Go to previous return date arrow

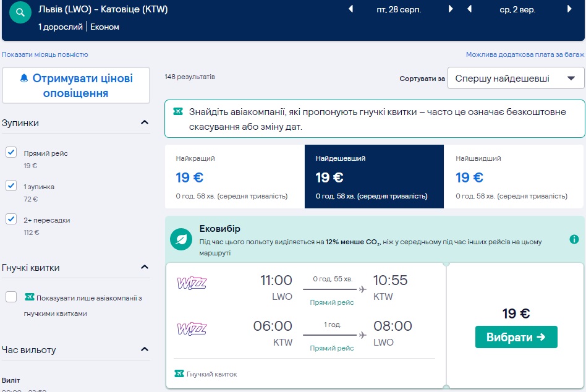point(470,9)
